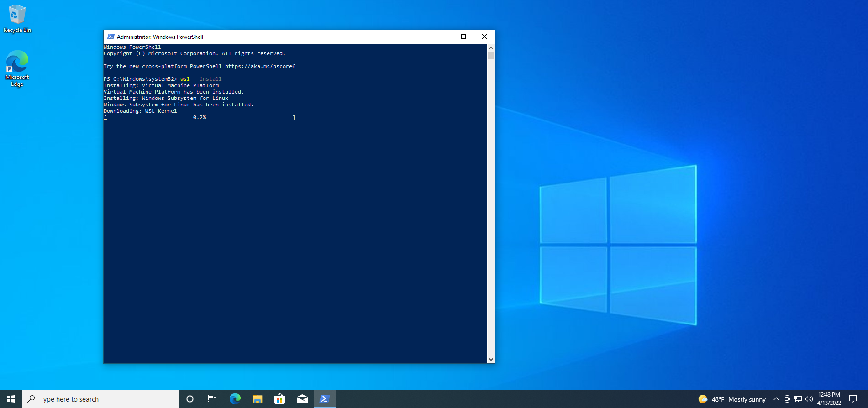
Task: Maximize the PowerShell window
Action: coord(463,37)
